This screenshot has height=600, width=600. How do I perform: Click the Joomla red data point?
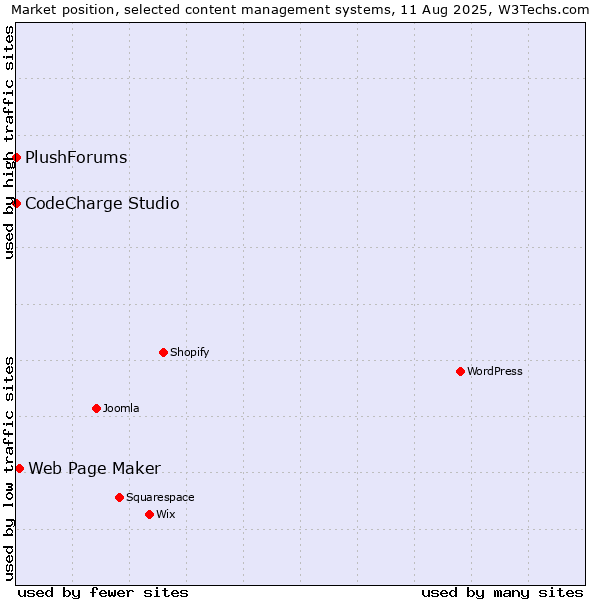click(x=96, y=408)
